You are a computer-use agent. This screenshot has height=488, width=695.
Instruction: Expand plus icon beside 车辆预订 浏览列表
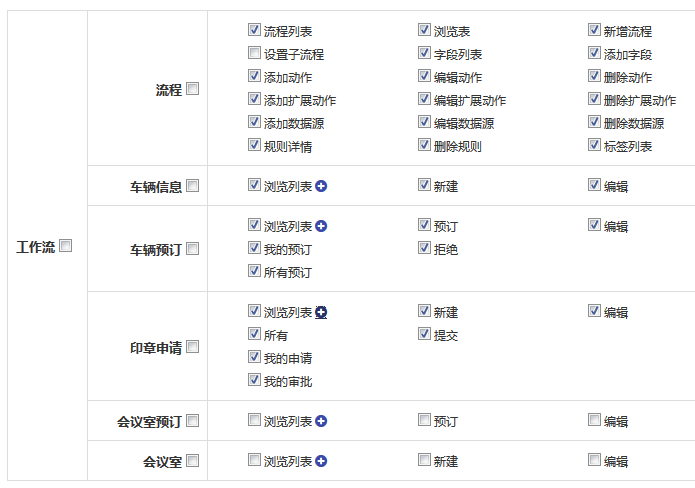click(322, 226)
